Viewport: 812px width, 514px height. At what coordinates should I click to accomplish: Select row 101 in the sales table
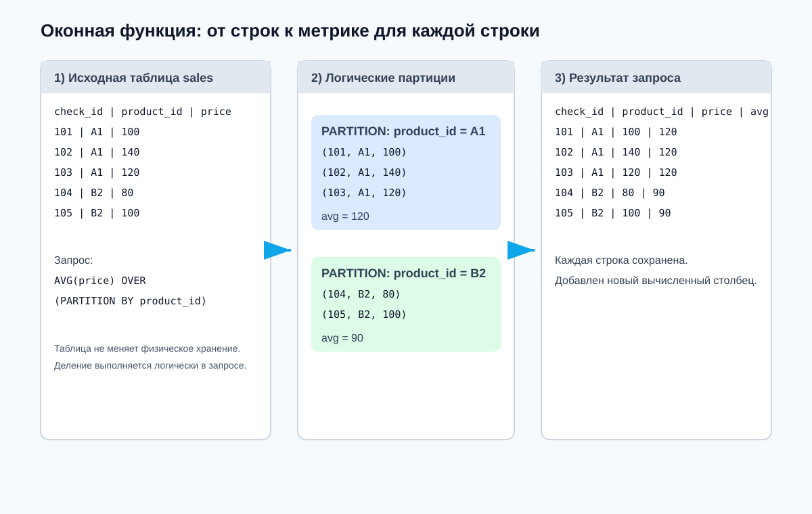[x=96, y=132]
